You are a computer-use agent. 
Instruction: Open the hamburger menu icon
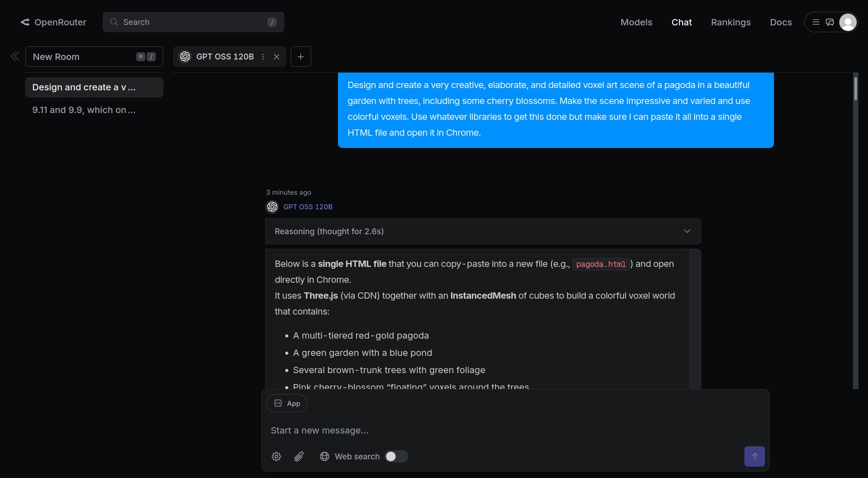(x=816, y=22)
